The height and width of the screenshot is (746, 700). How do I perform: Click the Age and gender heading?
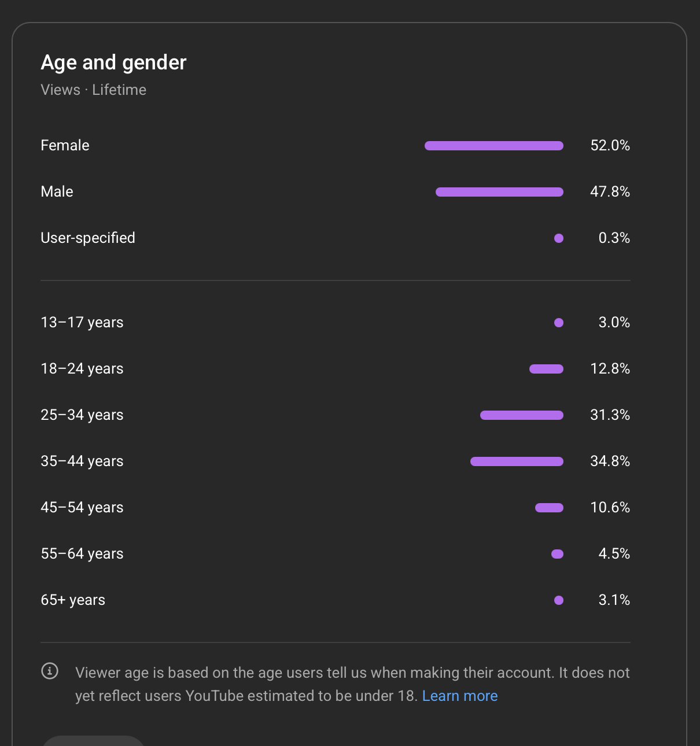pyautogui.click(x=113, y=62)
